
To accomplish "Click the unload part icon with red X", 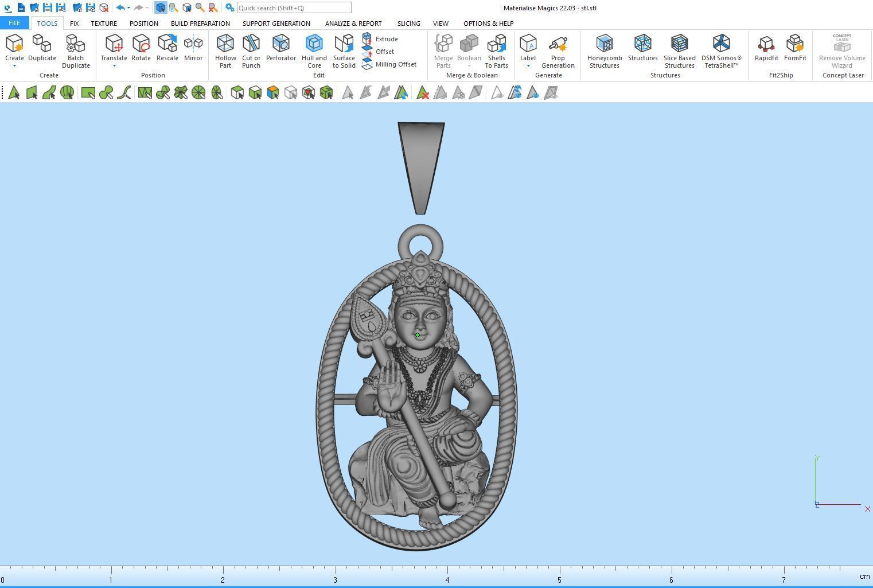I will pos(104,7).
